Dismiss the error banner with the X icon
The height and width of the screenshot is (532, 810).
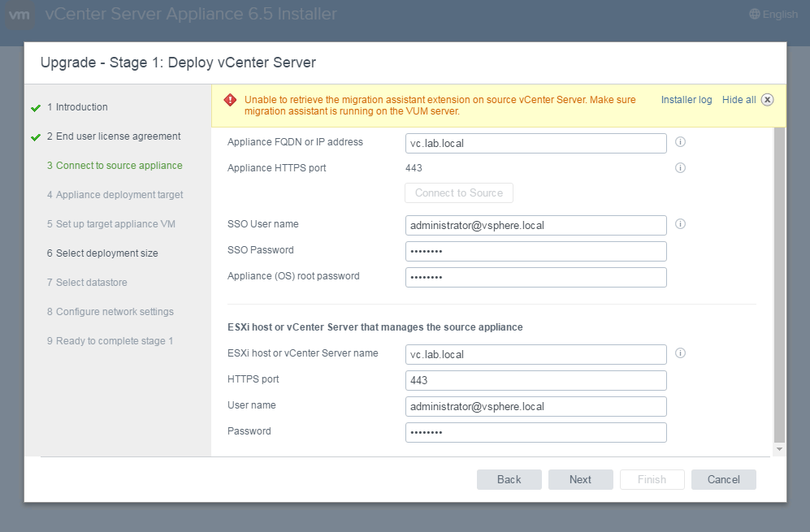[x=767, y=100]
